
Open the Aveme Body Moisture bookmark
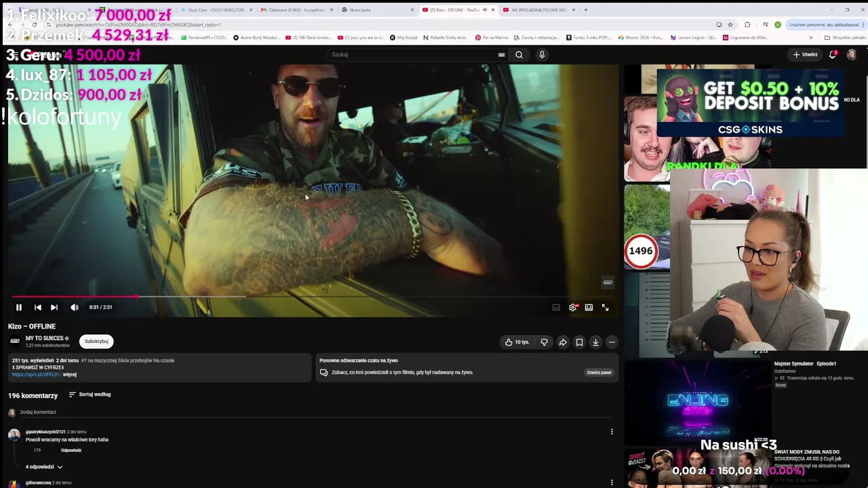pyautogui.click(x=256, y=38)
